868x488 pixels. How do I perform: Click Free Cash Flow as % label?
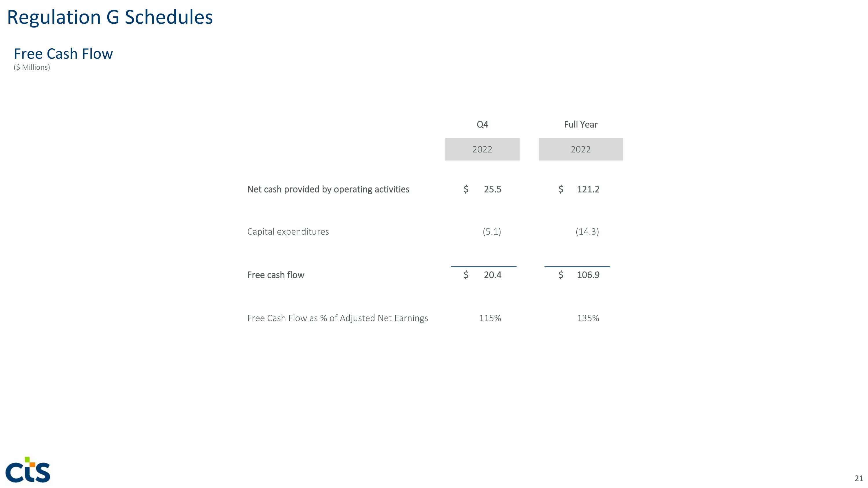click(x=337, y=318)
